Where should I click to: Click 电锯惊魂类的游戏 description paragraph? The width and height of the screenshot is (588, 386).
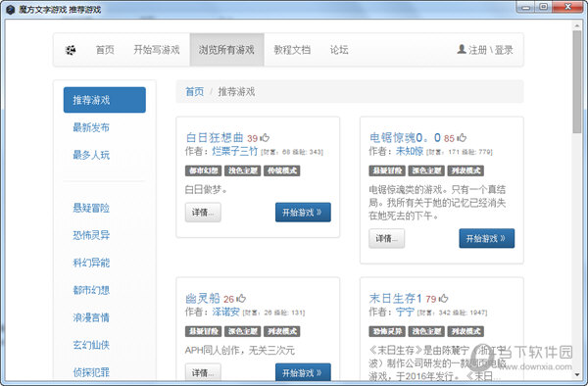pyautogui.click(x=437, y=203)
